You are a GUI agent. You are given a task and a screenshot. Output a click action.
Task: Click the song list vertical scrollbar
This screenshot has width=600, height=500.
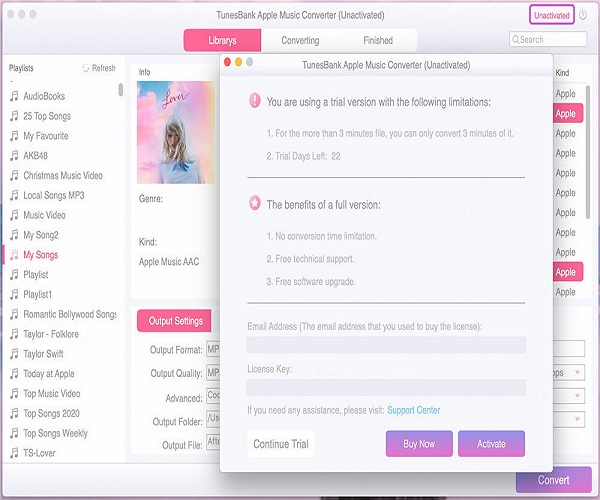click(x=588, y=152)
